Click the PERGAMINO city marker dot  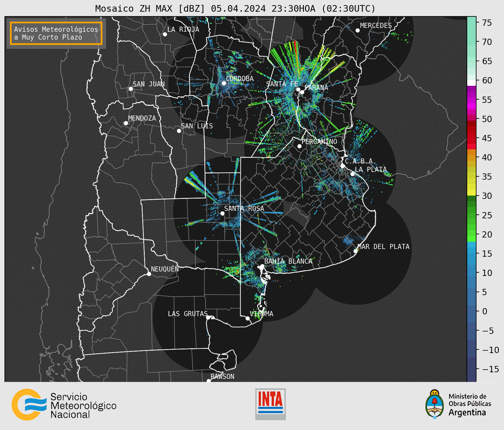(x=299, y=146)
